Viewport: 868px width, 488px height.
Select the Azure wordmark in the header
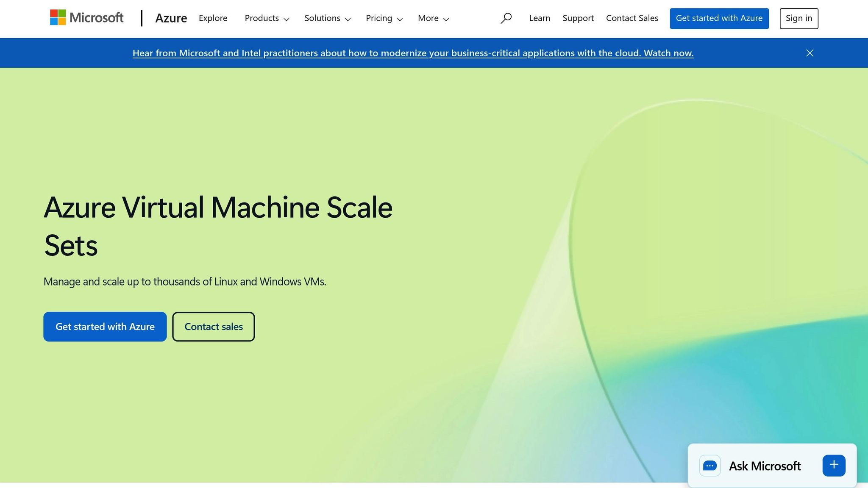(x=171, y=18)
